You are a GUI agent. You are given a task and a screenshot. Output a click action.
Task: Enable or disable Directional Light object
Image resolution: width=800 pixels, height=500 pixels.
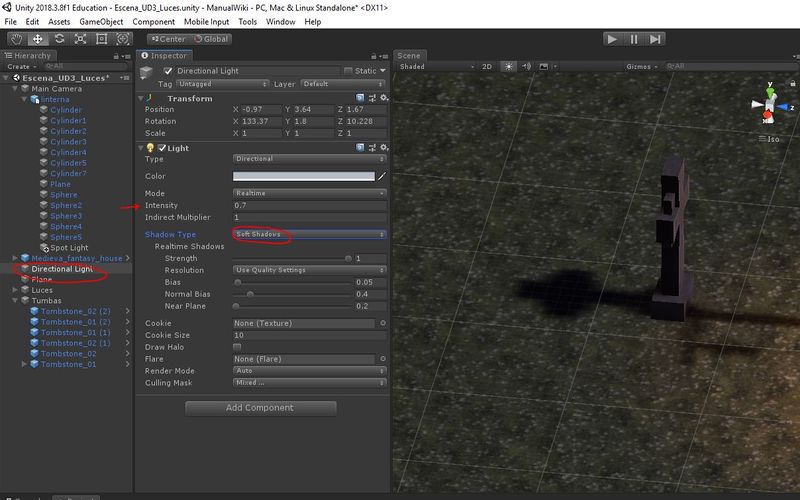(x=168, y=71)
